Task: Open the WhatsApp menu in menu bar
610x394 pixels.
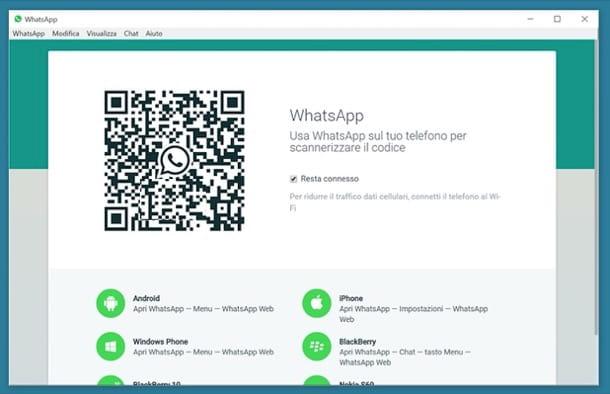Action: click(x=28, y=33)
